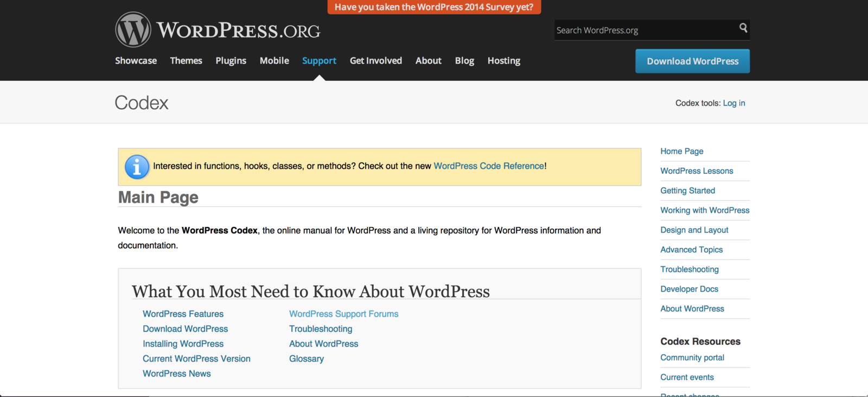Open About WordPress link in content box
This screenshot has width=868, height=397.
click(323, 344)
